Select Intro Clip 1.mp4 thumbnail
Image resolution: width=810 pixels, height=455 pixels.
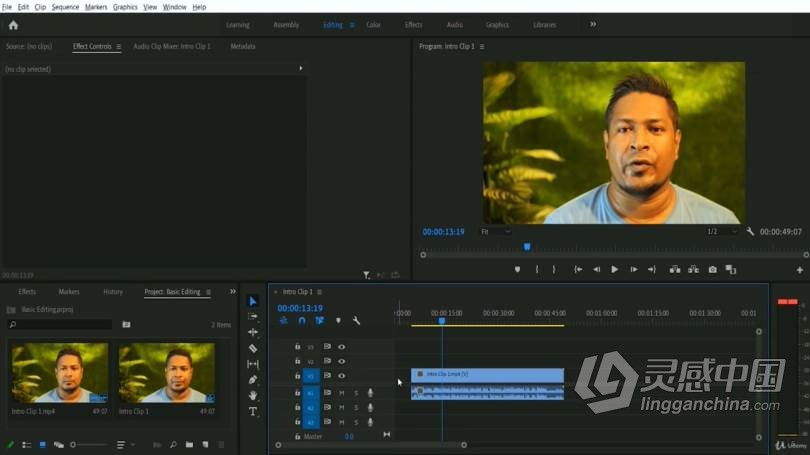click(x=60, y=373)
